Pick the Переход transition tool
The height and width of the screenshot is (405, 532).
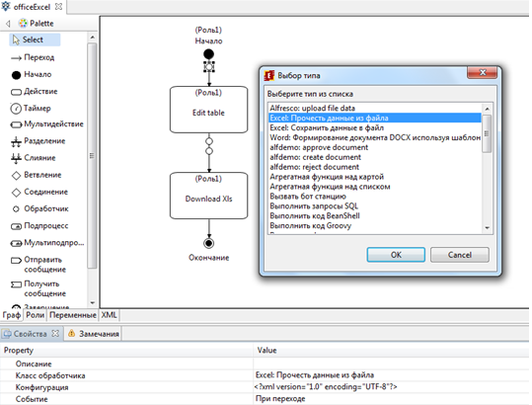[33, 57]
